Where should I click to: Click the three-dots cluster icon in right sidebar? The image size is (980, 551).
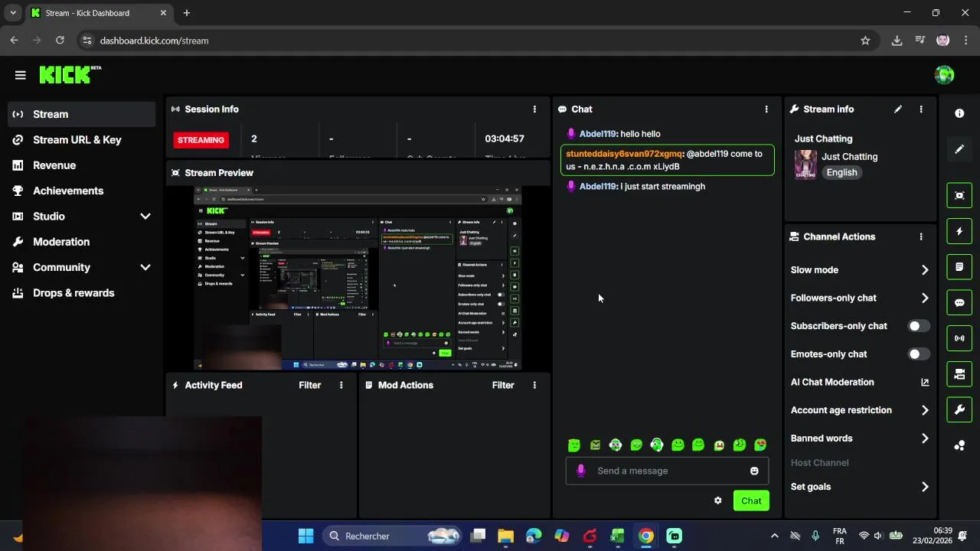959,445
